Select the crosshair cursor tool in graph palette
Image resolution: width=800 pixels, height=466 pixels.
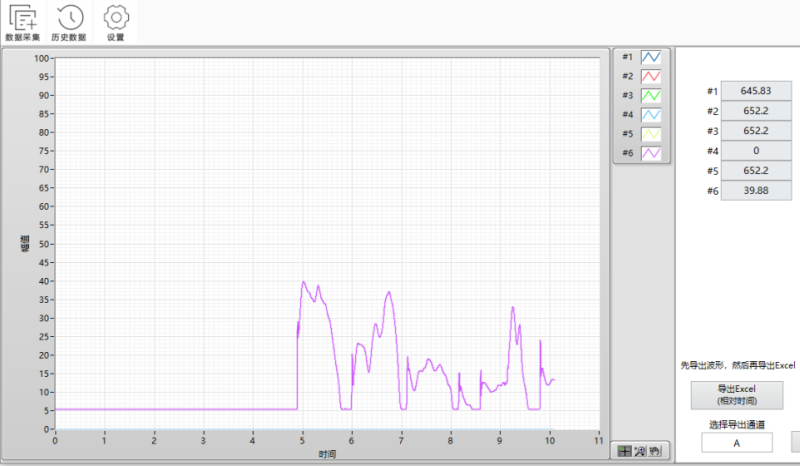625,451
